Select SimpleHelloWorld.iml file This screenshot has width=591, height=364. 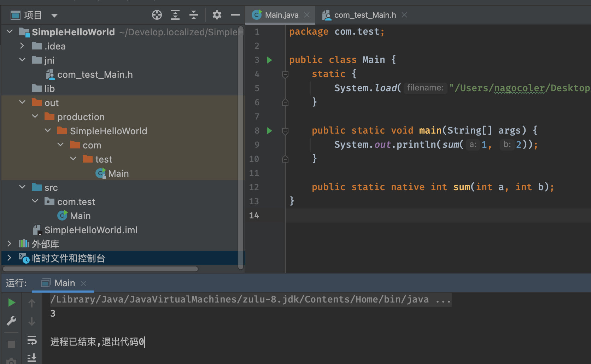pos(85,230)
